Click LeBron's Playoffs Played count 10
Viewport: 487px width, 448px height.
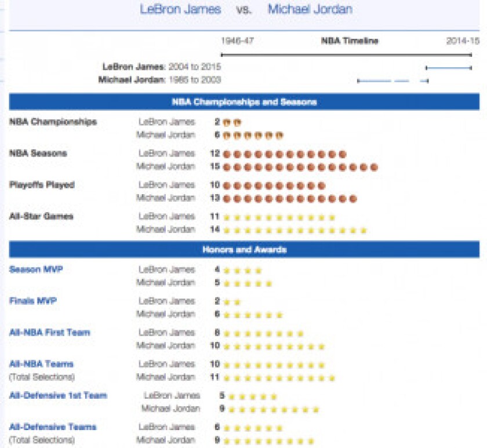tap(215, 185)
